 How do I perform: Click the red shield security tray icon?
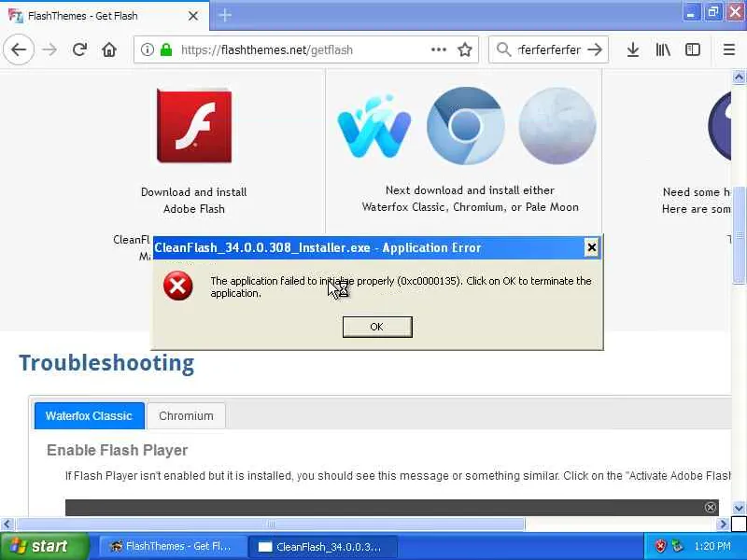point(660,546)
